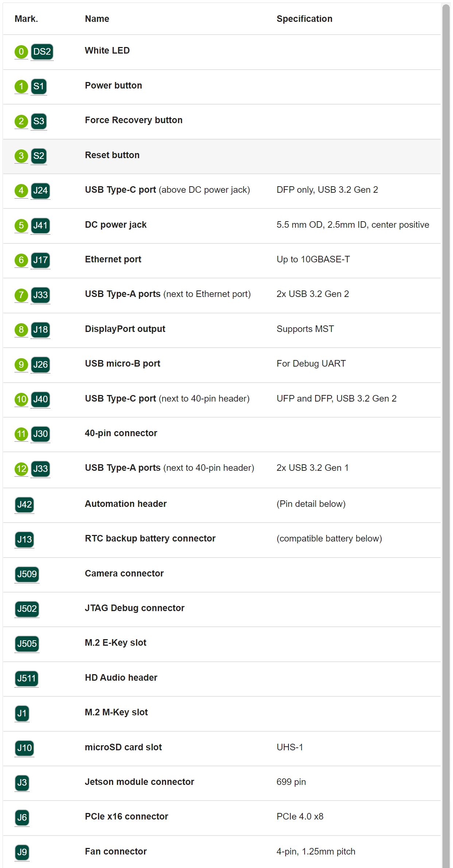This screenshot has height=868, width=453.
Task: Click the J509 Camera connector badge
Action: click(x=27, y=574)
